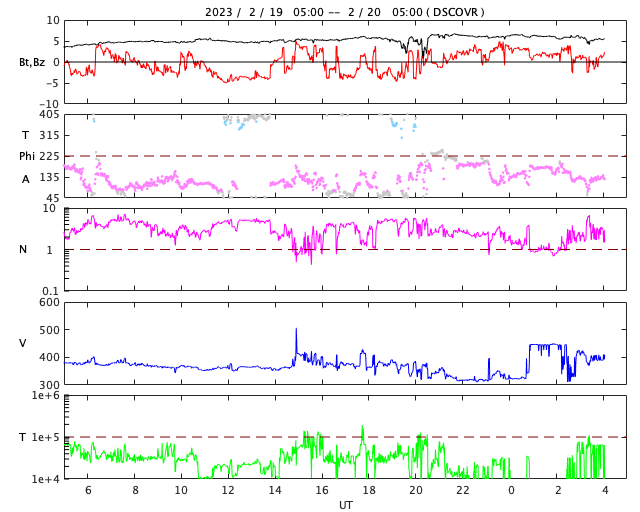Click the 8 hour tick on UT axis
640x512 pixels.
point(135,490)
